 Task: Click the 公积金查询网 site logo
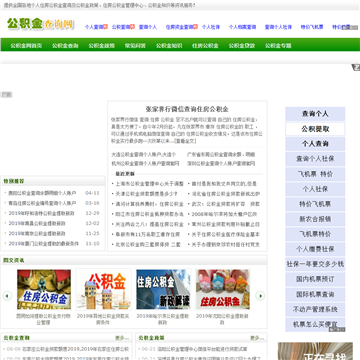40,24
